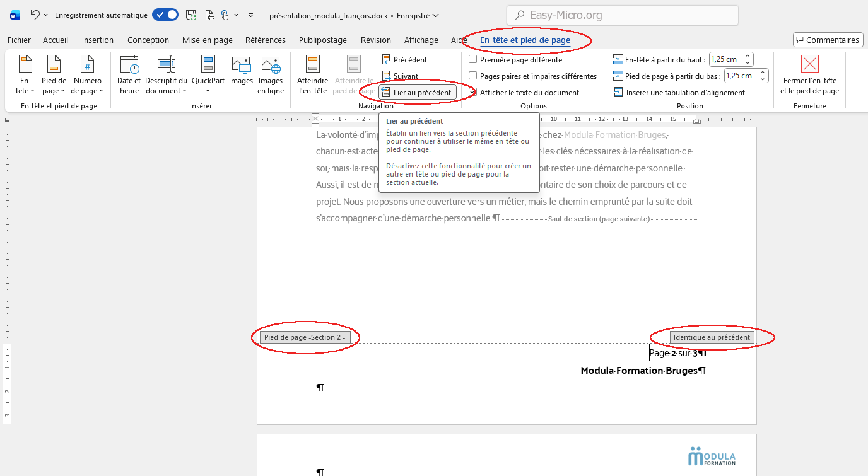Increase En-tête à partir du haut value

coord(748,57)
